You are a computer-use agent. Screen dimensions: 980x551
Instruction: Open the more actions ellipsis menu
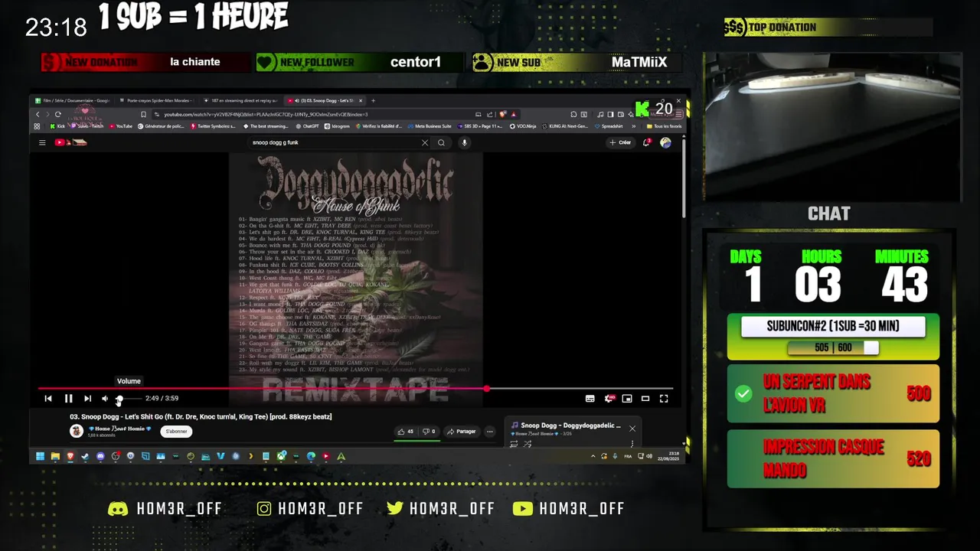[490, 432]
